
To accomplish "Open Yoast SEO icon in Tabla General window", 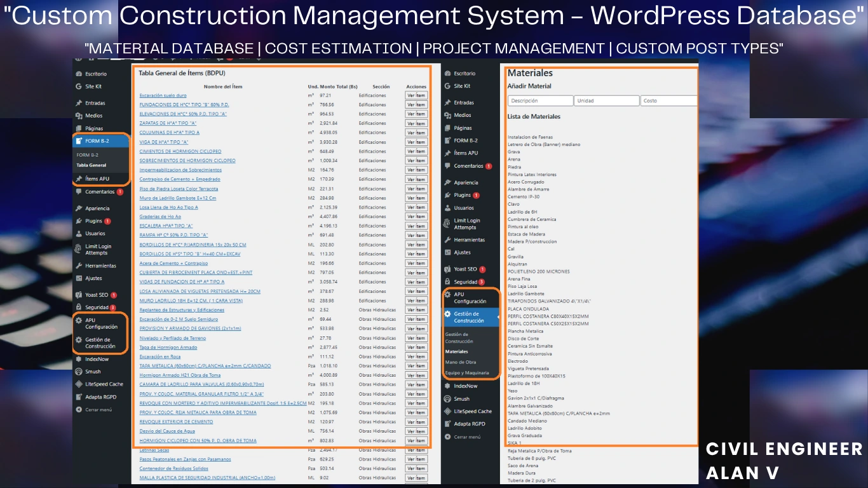I will point(79,295).
